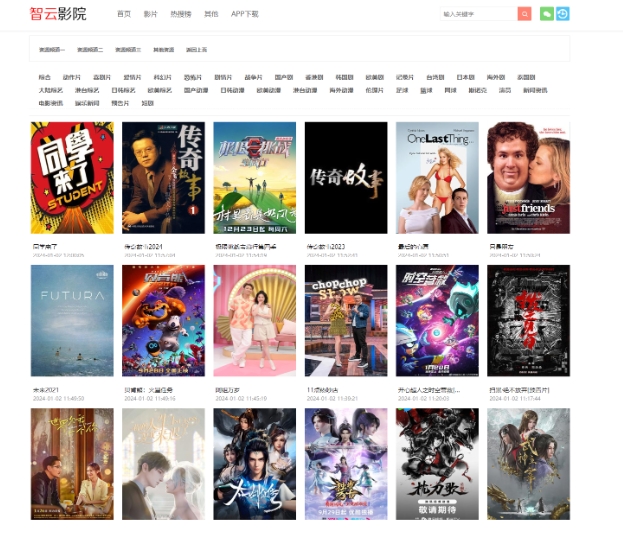623x541 pixels.
Task: Open the FUTURA poster
Action: click(x=72, y=321)
